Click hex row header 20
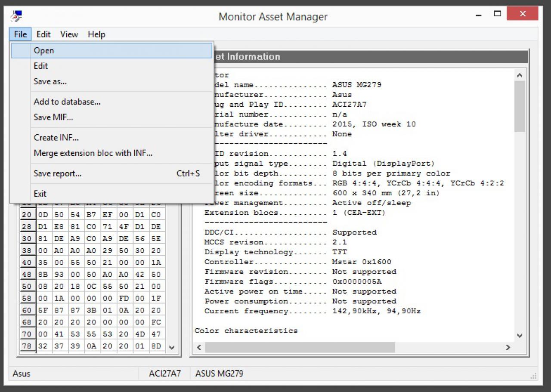This screenshot has height=392, width=551. (x=27, y=214)
